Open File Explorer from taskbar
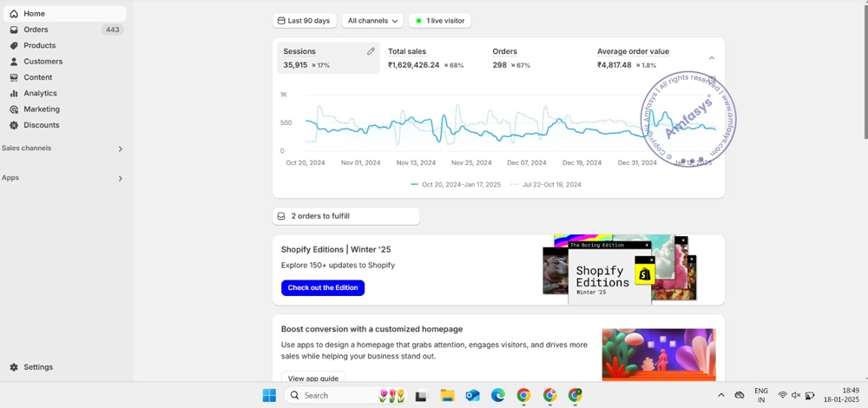 447,395
